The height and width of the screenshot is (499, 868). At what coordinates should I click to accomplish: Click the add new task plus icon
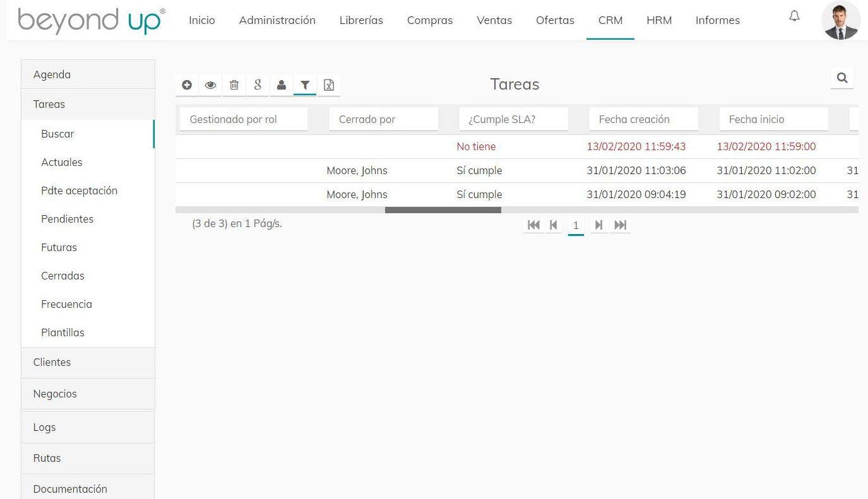click(x=187, y=85)
